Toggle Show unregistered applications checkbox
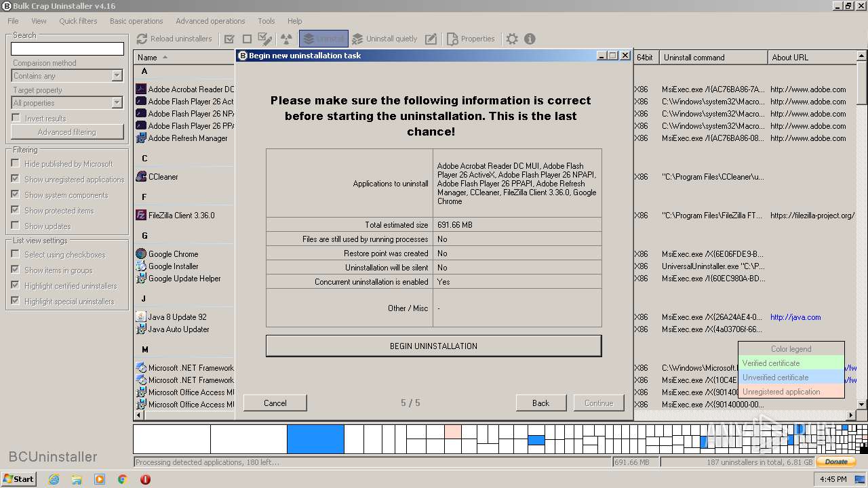Image resolution: width=868 pixels, height=488 pixels. tap(16, 179)
